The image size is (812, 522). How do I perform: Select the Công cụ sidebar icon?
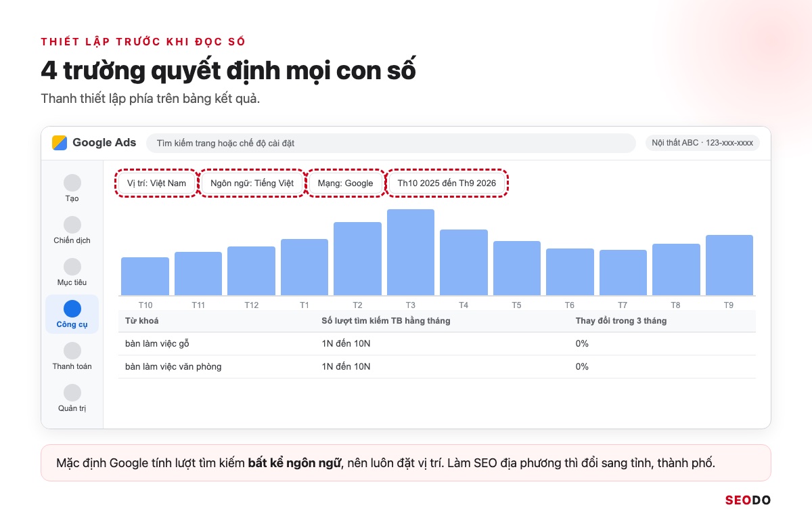point(72,309)
